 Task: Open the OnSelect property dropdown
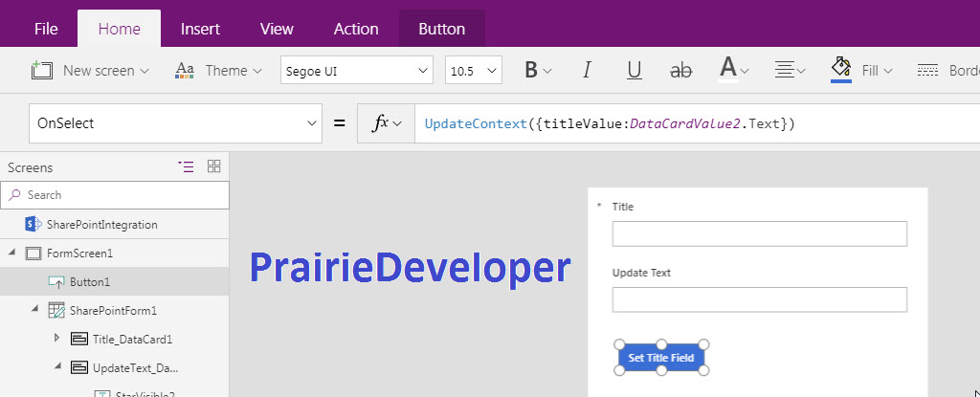coord(176,123)
